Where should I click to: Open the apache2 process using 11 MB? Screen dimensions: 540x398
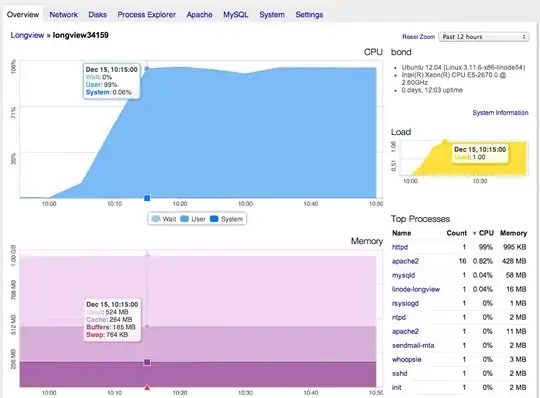tap(405, 332)
